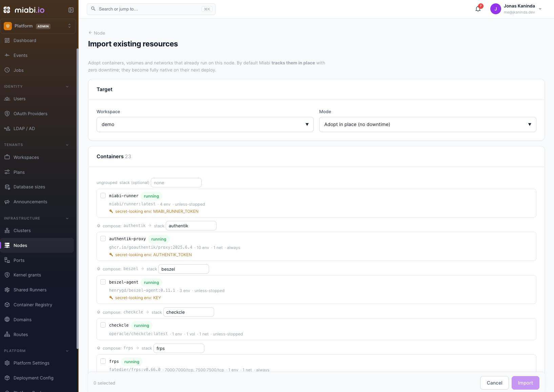Open the Platform ADMIN scope switcher
The image size is (554, 392).
coord(38,26)
